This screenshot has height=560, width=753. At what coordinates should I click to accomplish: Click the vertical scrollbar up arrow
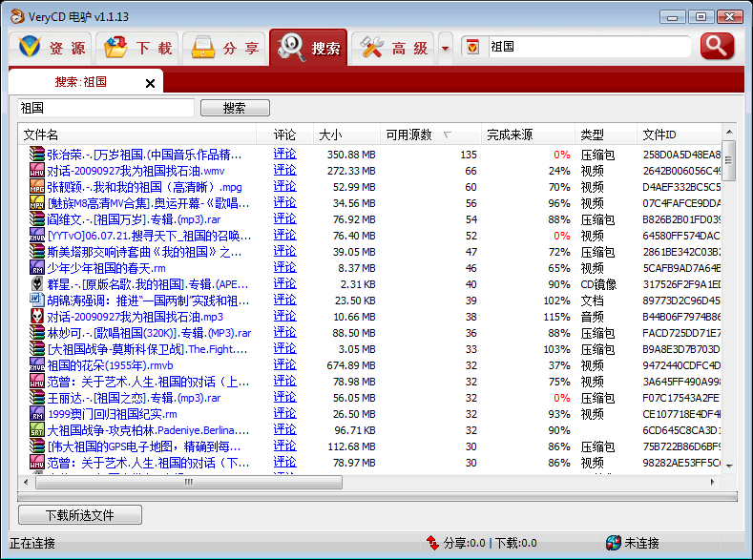pos(729,132)
